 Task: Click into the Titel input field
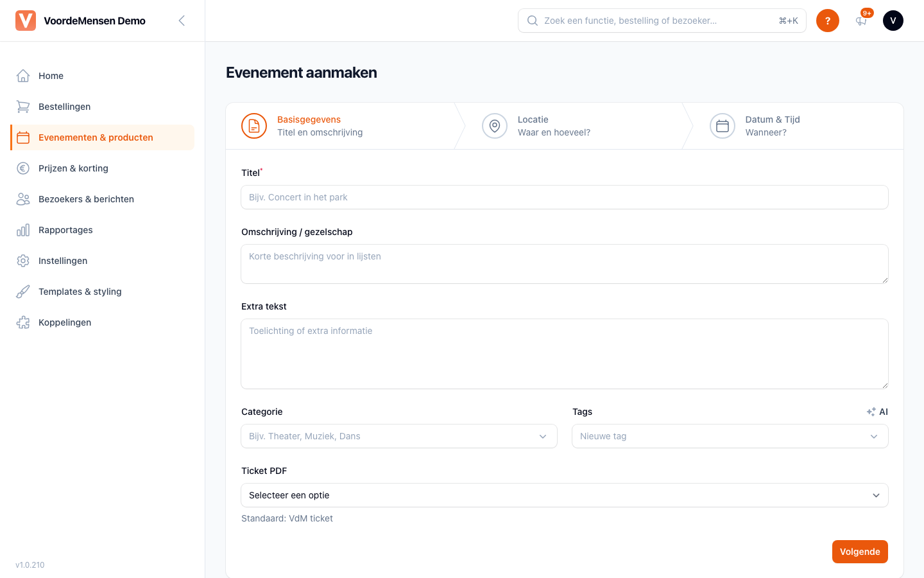coord(565,197)
